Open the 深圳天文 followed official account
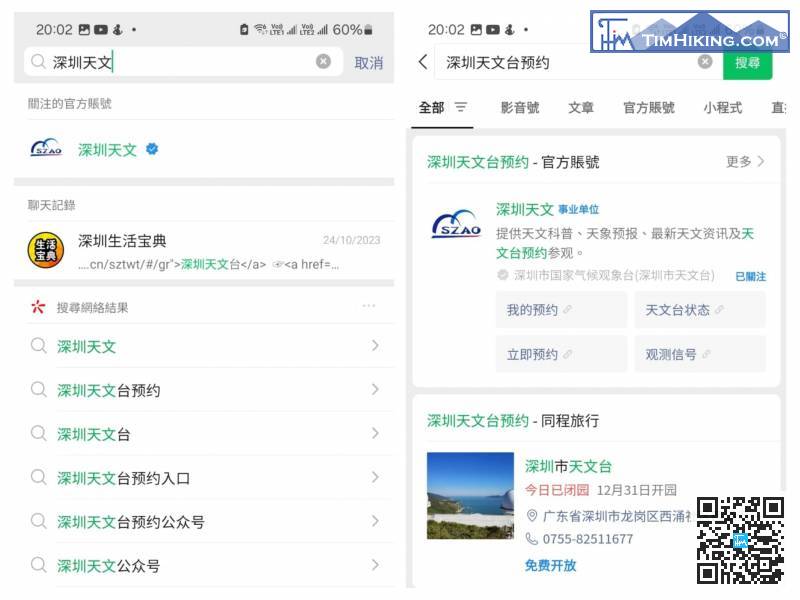The width and height of the screenshot is (800, 600). tap(204, 149)
